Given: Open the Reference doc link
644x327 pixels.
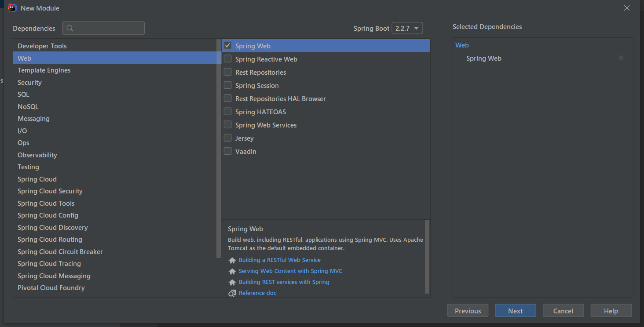Looking at the screenshot, I should pos(258,293).
